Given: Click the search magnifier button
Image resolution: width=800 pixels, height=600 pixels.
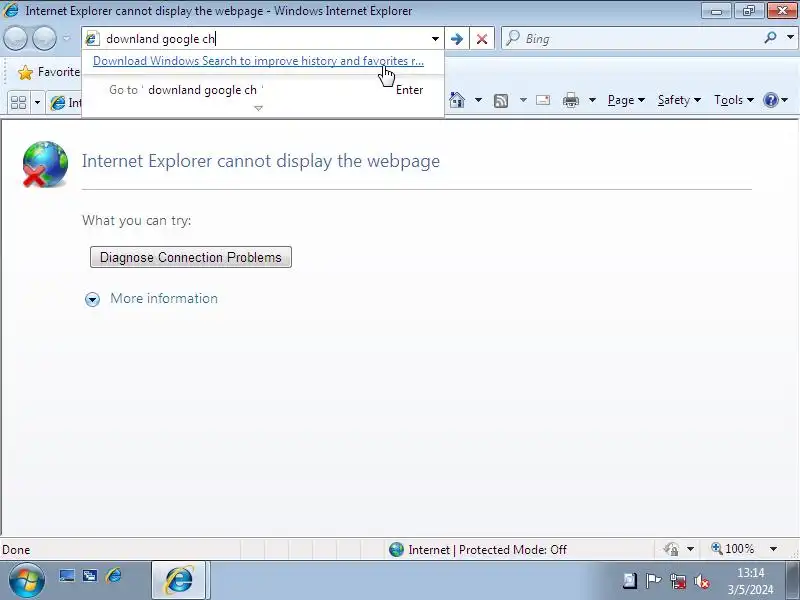Looking at the screenshot, I should [770, 38].
